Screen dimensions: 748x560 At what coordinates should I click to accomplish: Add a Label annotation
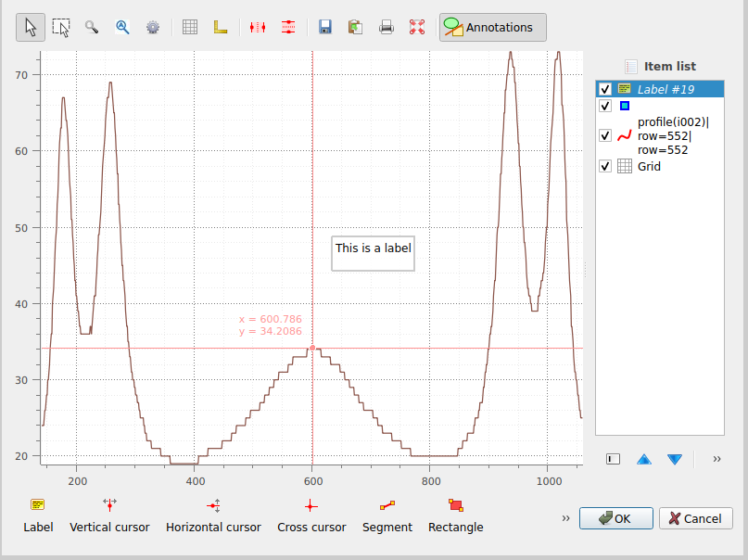38,515
